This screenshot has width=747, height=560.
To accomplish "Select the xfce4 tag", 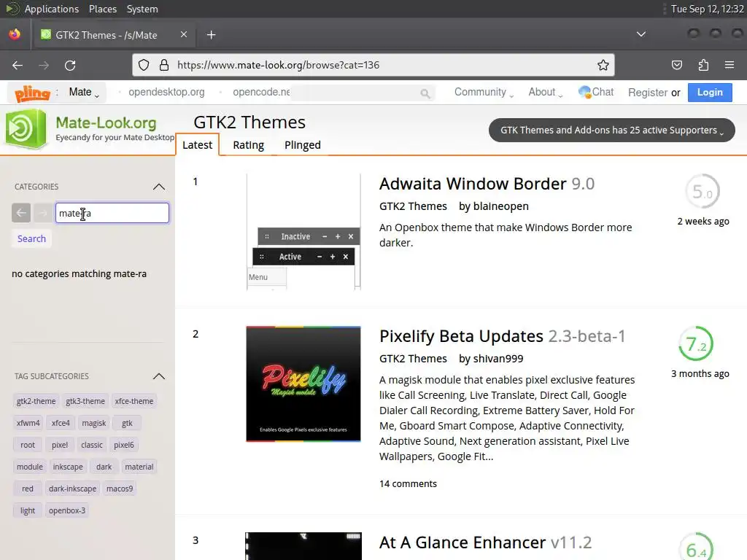I will 61,423.
